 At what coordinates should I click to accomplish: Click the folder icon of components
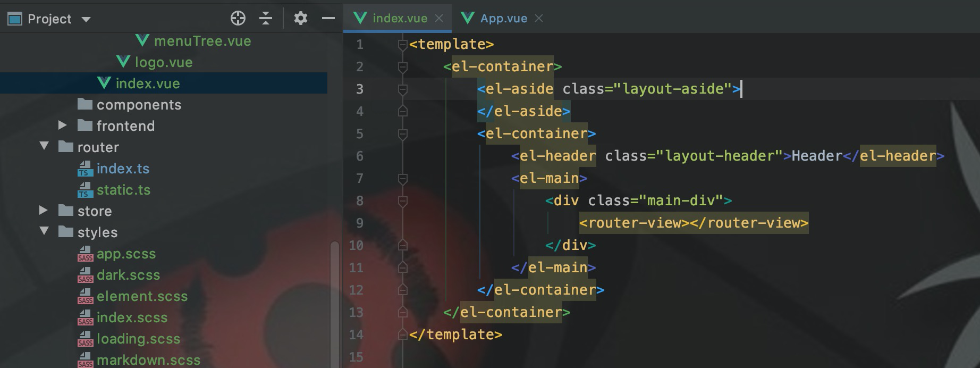pos(85,104)
